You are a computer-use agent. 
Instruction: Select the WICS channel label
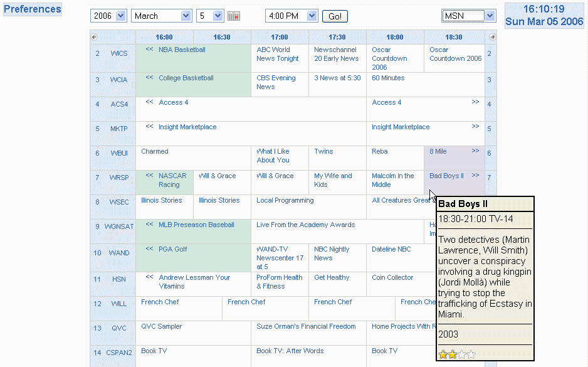pyautogui.click(x=119, y=54)
